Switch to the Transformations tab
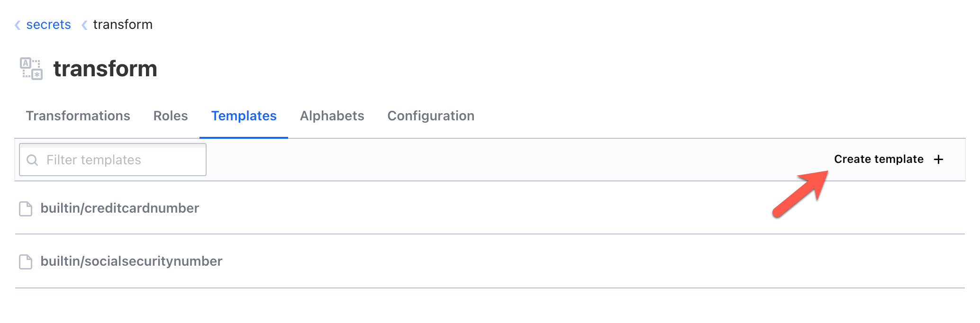The height and width of the screenshot is (323, 980). pyautogui.click(x=78, y=116)
